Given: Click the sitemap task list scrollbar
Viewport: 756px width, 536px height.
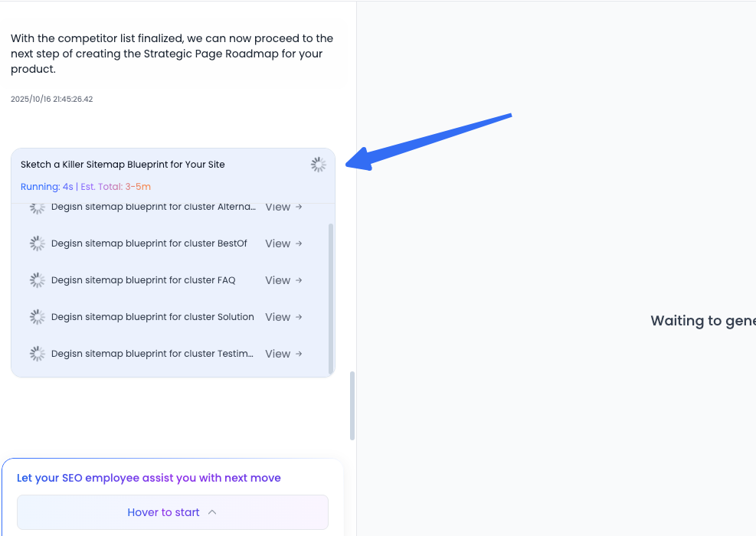Looking at the screenshot, I should [331, 299].
